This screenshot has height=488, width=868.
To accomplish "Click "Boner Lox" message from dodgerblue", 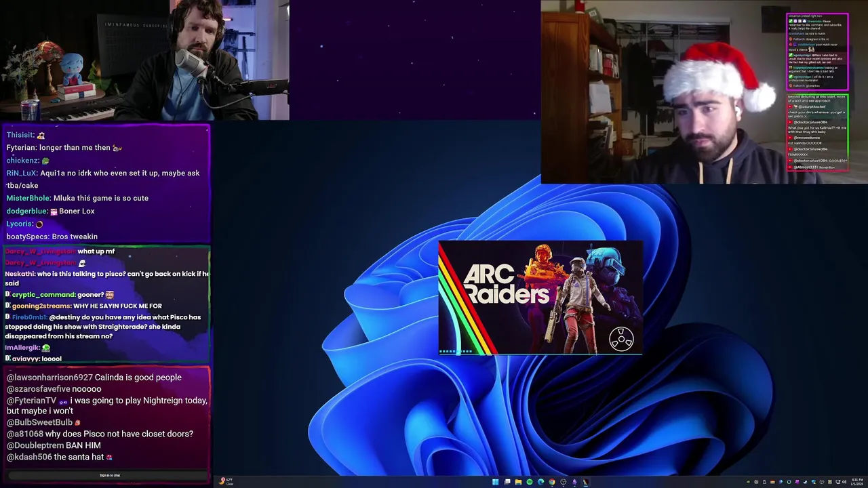I will (77, 211).
